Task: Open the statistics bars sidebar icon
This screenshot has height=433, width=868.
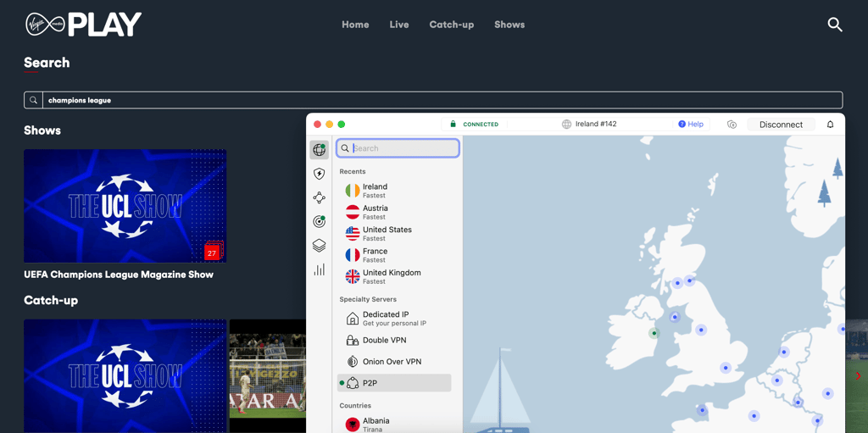Action: (x=319, y=269)
